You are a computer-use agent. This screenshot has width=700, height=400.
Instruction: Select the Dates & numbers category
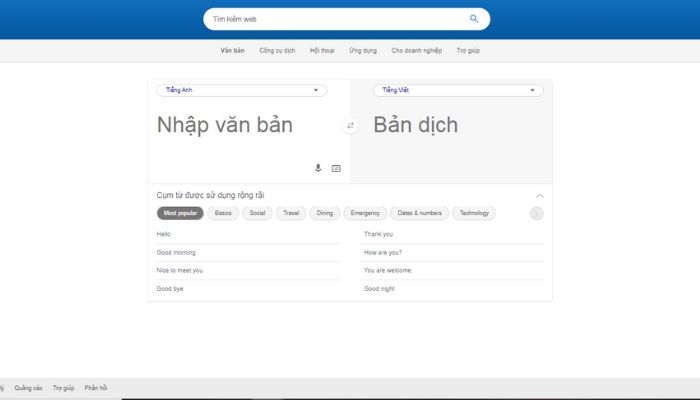pyautogui.click(x=419, y=213)
